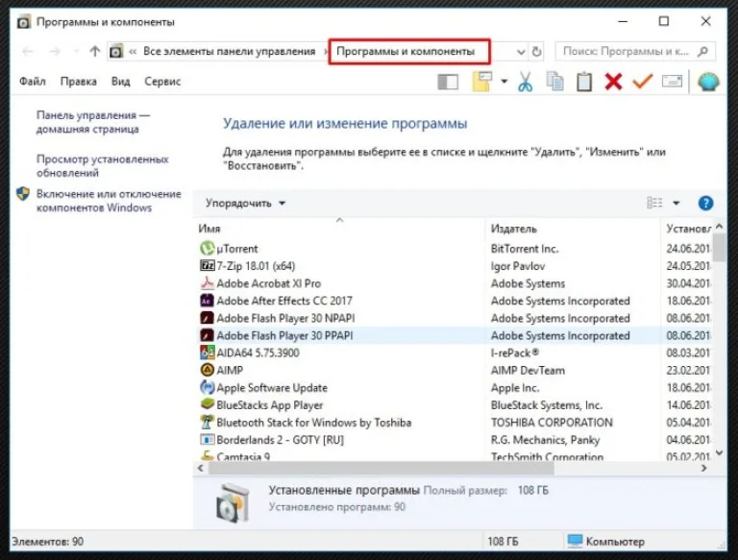
Task: Sort by the Имя column header
Action: coord(340,229)
